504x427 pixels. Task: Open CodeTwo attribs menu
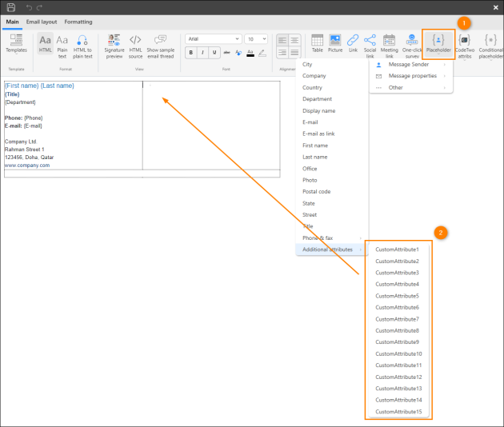click(x=465, y=46)
